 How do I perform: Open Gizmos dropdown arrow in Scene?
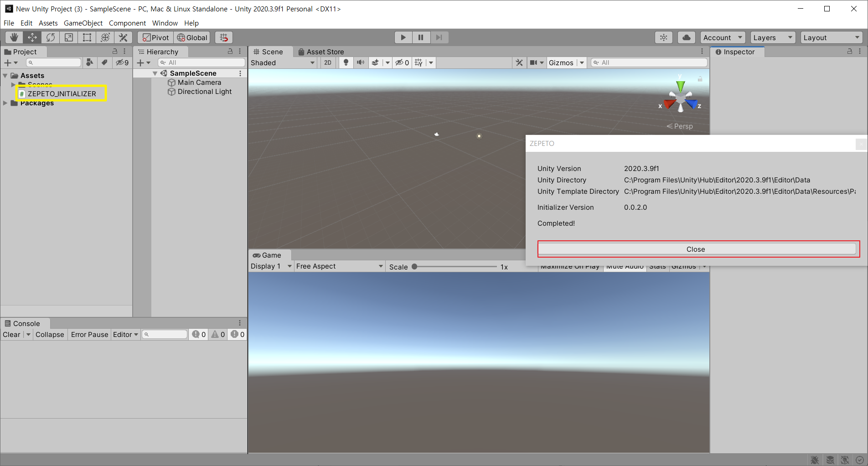[x=582, y=62]
